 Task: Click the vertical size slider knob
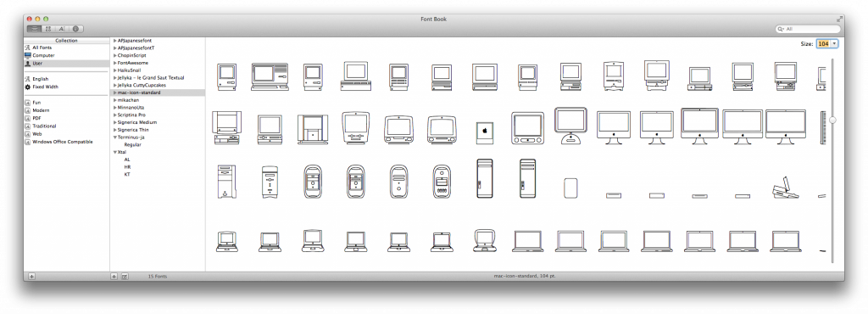(832, 120)
